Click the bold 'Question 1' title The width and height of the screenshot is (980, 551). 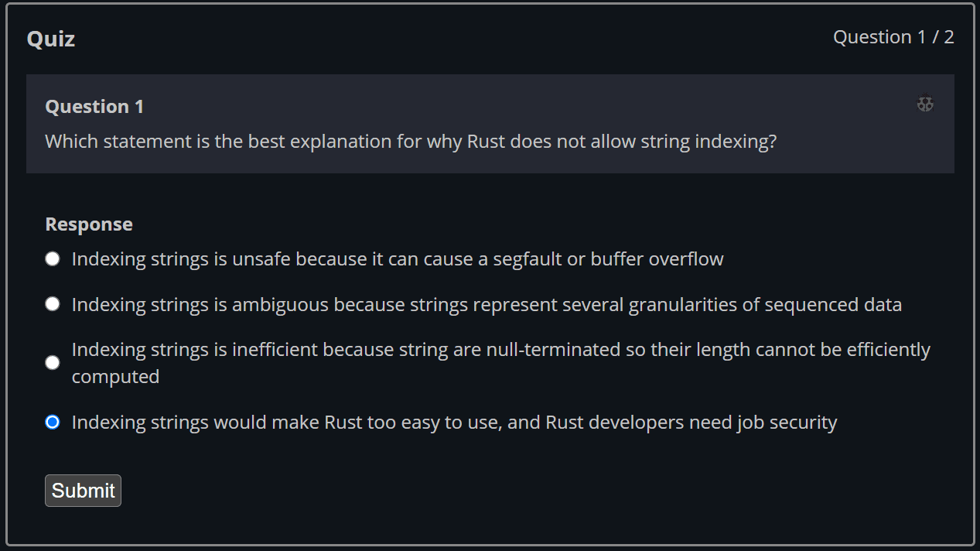coord(94,106)
